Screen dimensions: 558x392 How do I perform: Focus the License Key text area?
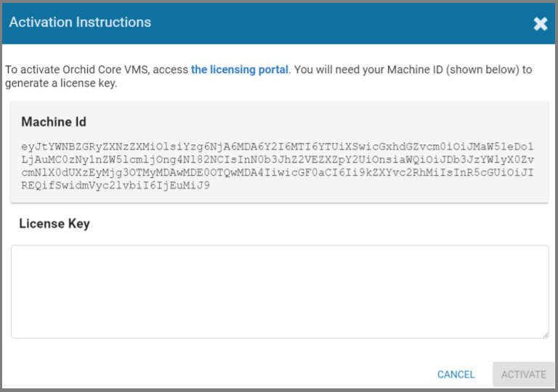[x=279, y=290]
